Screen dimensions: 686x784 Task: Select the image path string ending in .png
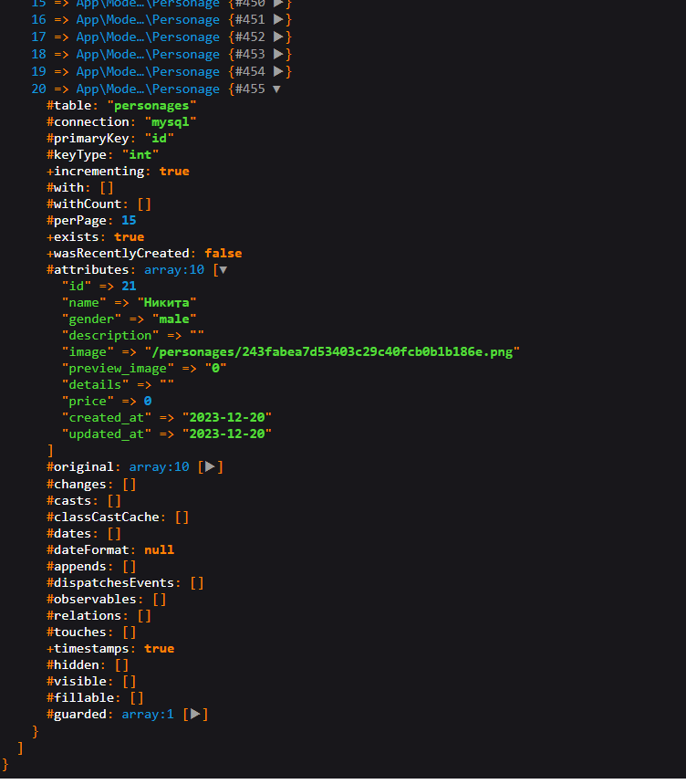click(x=332, y=351)
